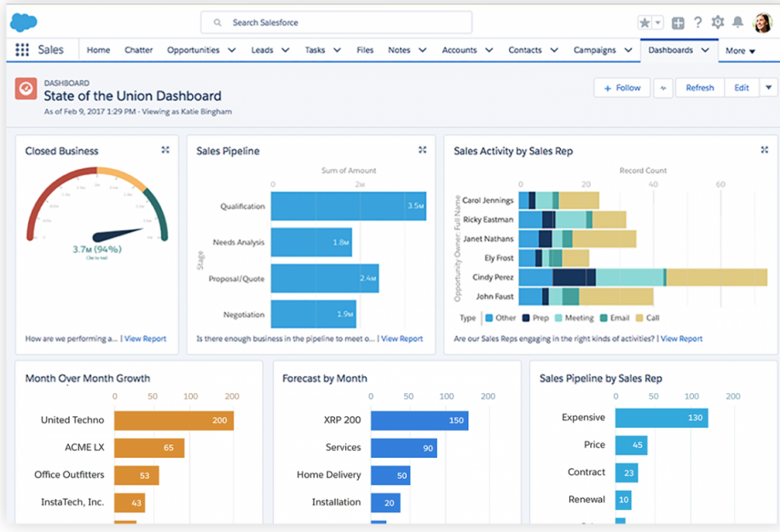The width and height of the screenshot is (780, 532).
Task: Click the Other legend color swatch
Action: (488, 318)
